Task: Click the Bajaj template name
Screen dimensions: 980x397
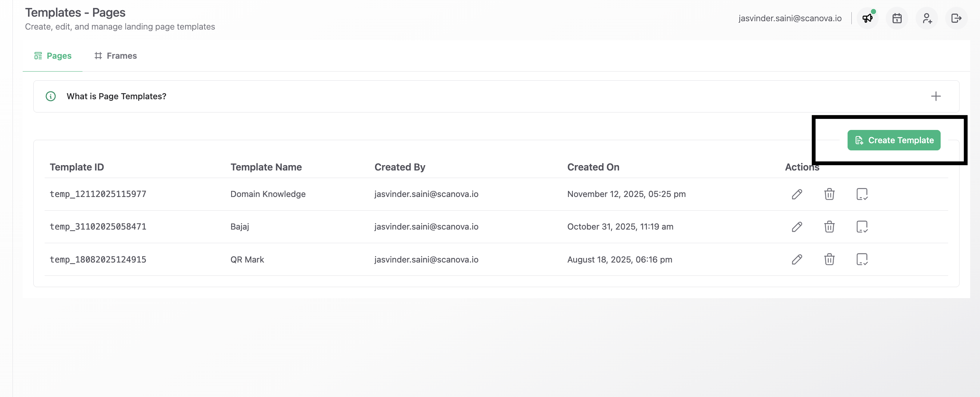Action: 240,227
